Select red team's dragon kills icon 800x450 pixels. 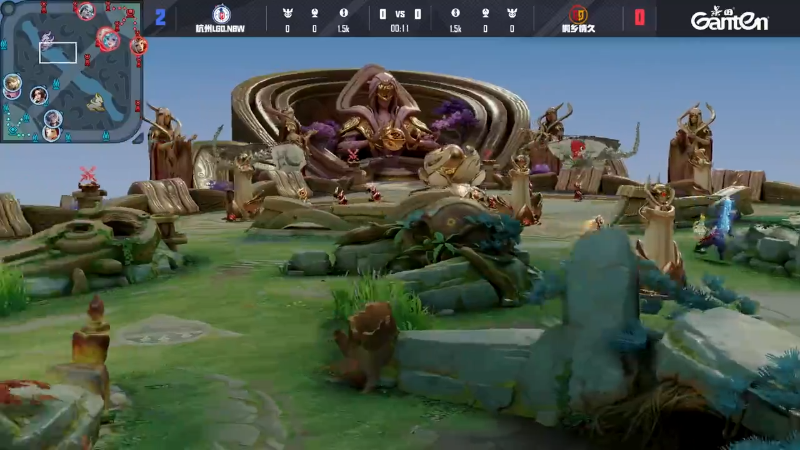click(x=512, y=13)
